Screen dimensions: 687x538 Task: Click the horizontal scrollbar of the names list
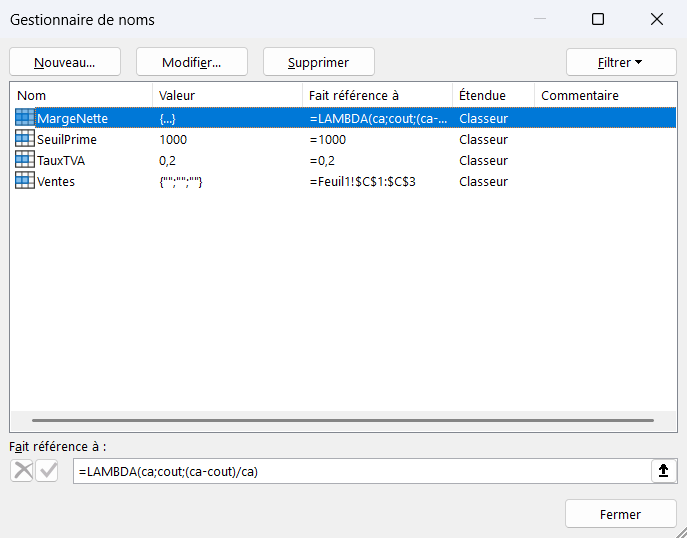(343, 420)
